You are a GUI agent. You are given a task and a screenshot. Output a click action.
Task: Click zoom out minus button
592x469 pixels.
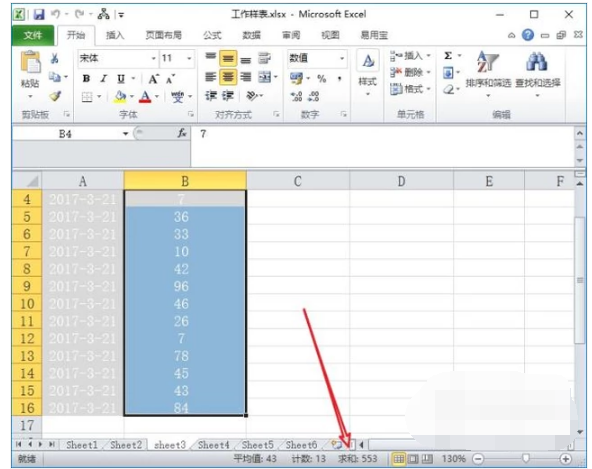coord(478,459)
